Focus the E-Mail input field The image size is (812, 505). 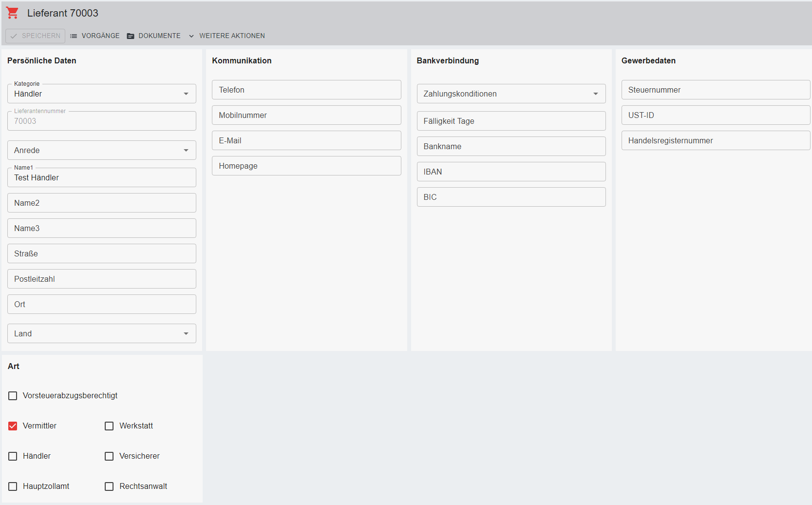click(306, 140)
